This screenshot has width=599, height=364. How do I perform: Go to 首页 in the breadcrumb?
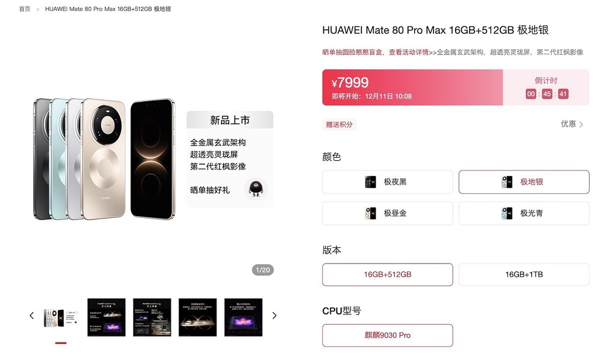[x=25, y=9]
